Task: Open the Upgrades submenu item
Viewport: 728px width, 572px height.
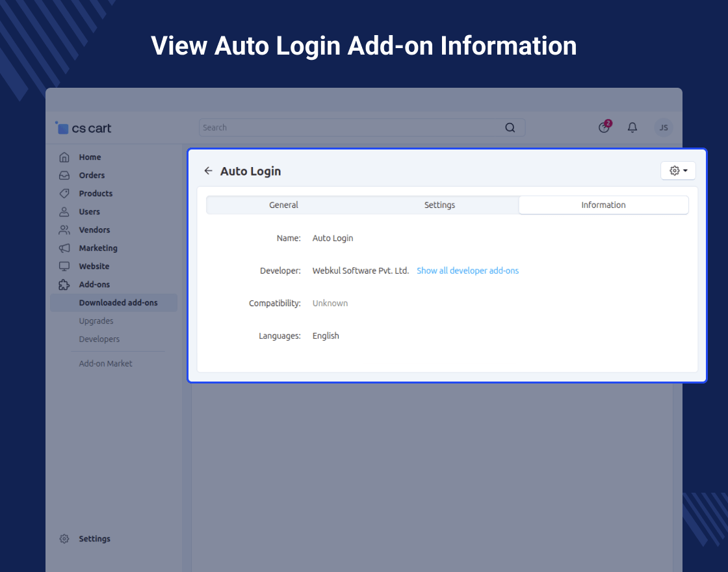Action: coord(96,321)
